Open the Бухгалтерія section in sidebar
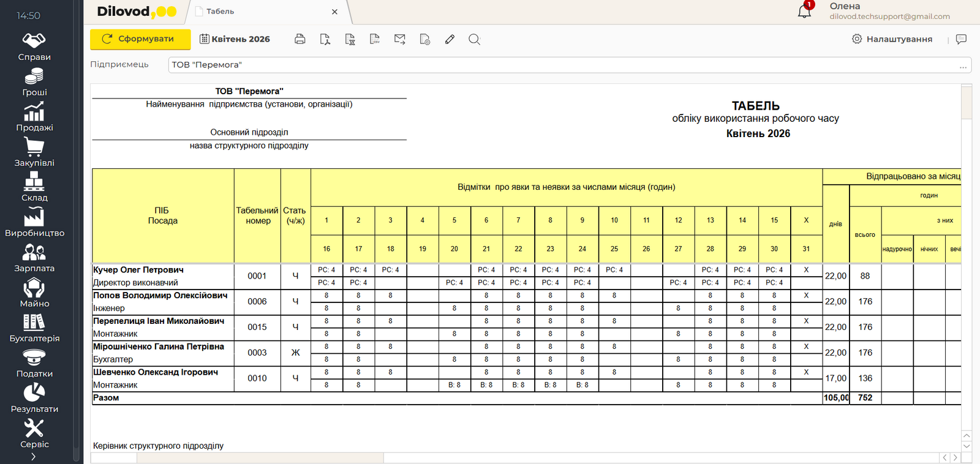The width and height of the screenshot is (980, 464). 34,329
